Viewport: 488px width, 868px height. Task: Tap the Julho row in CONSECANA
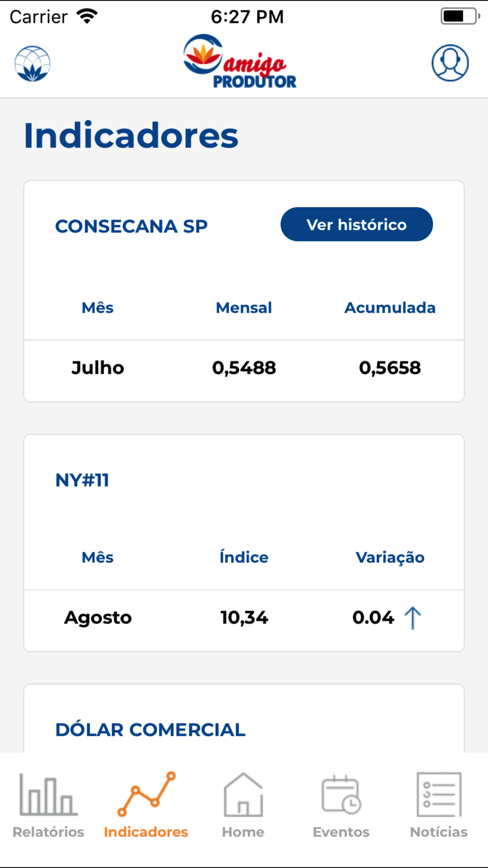click(x=244, y=368)
